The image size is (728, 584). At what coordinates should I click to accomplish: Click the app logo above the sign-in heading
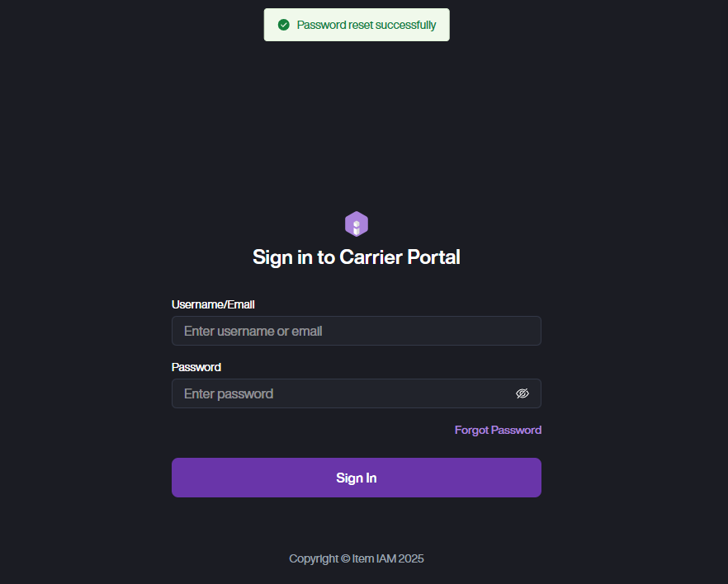point(357,224)
